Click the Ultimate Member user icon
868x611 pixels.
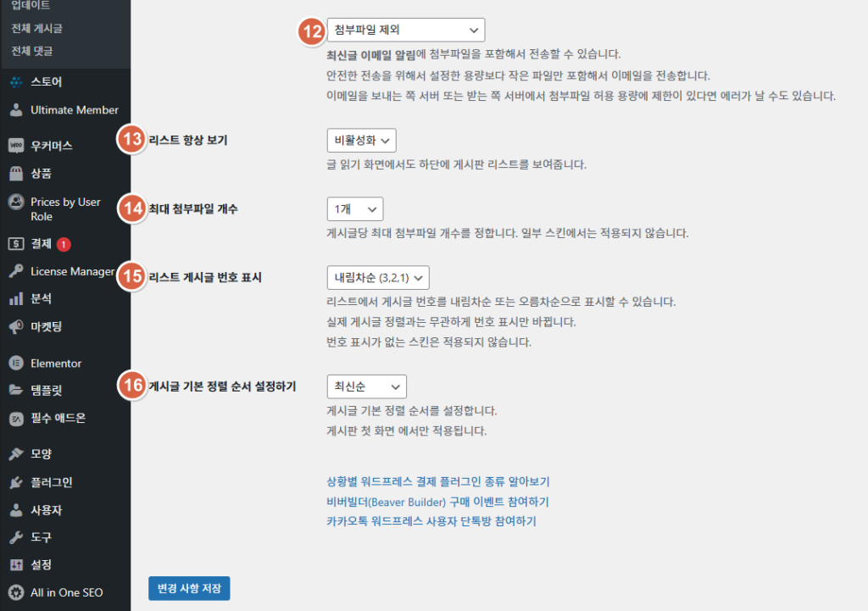point(16,109)
